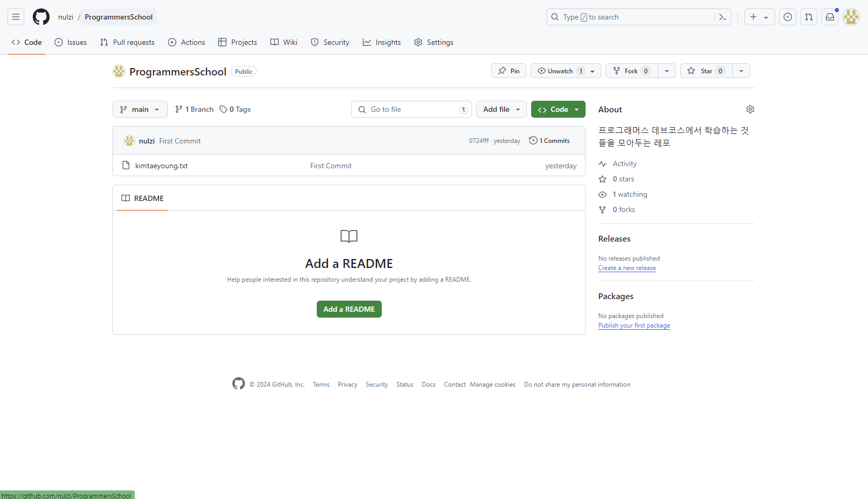Select the README tab
Viewport: 868px width, 499px height.
(x=143, y=198)
